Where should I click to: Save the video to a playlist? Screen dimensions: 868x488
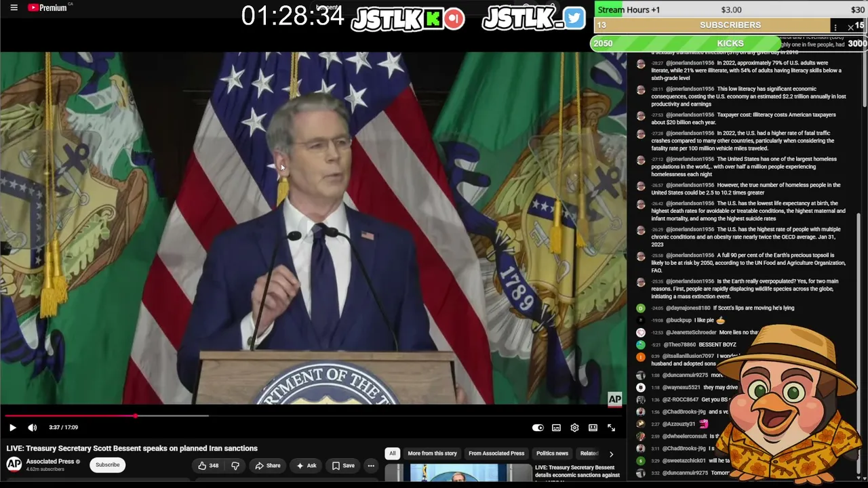343,466
